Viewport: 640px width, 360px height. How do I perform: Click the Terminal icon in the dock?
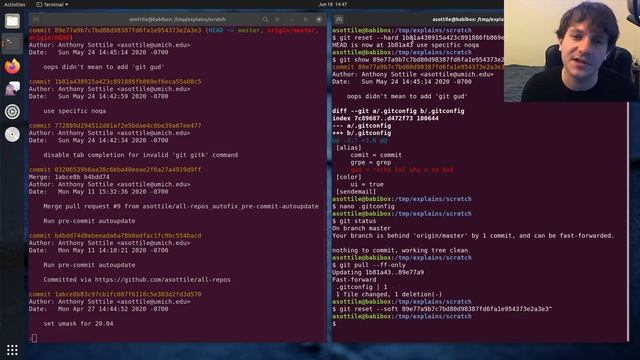pos(12,43)
